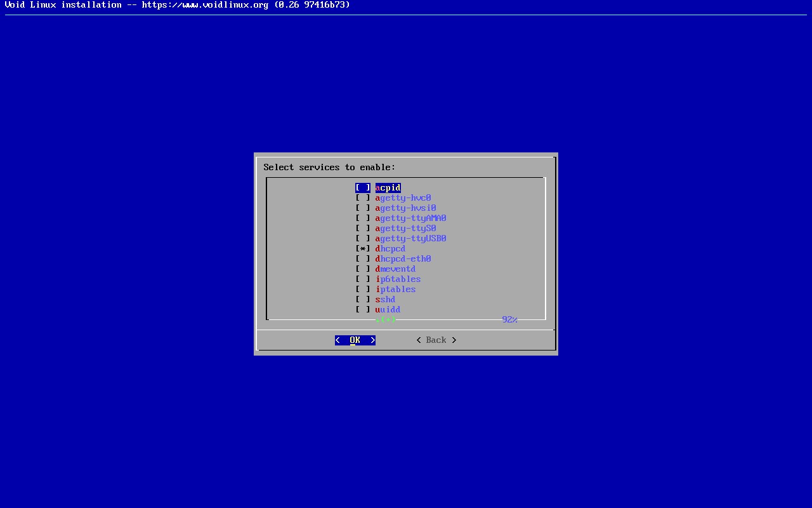The width and height of the screenshot is (812, 508).
Task: Click the green scroll-down indicator below list
Action: click(386, 319)
